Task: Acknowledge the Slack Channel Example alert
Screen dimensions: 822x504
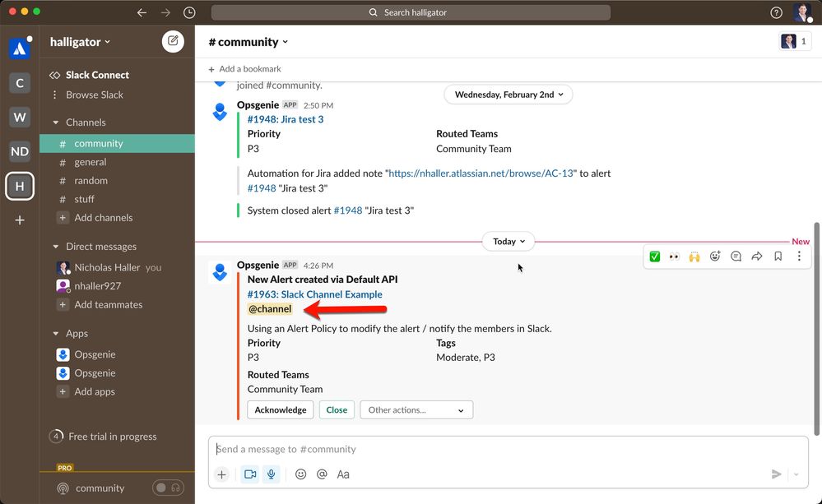Action: click(x=281, y=409)
